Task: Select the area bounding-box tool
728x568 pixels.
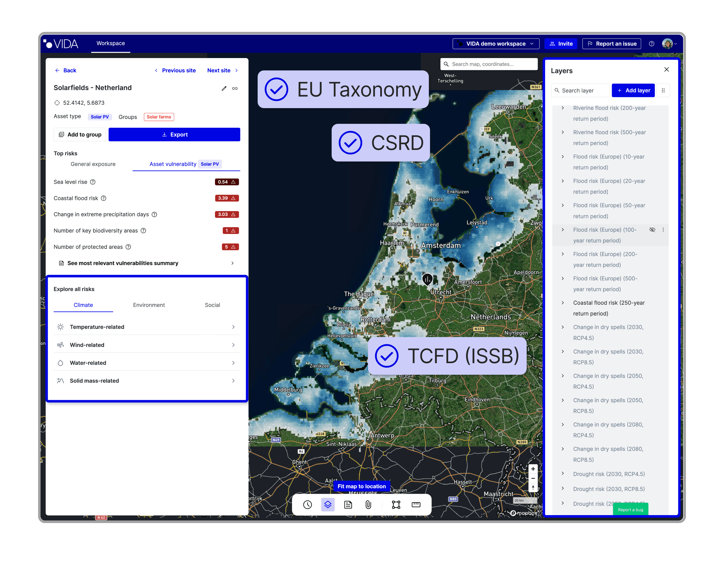Action: 396,505
